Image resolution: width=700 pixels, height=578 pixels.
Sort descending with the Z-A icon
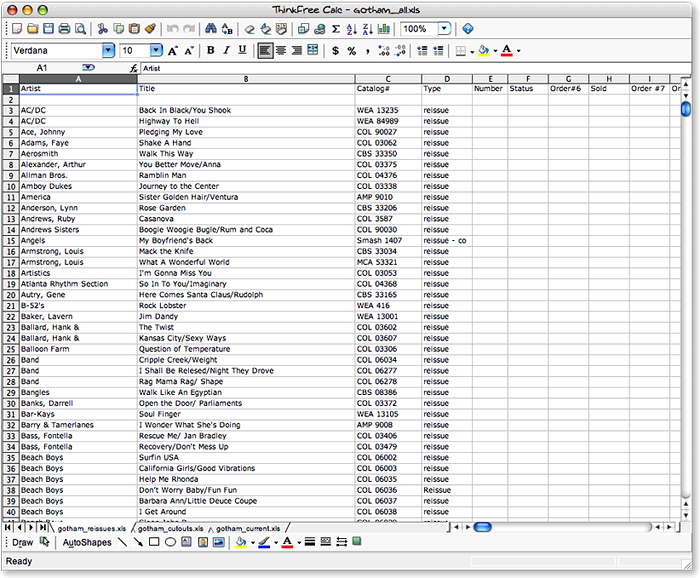[x=367, y=29]
